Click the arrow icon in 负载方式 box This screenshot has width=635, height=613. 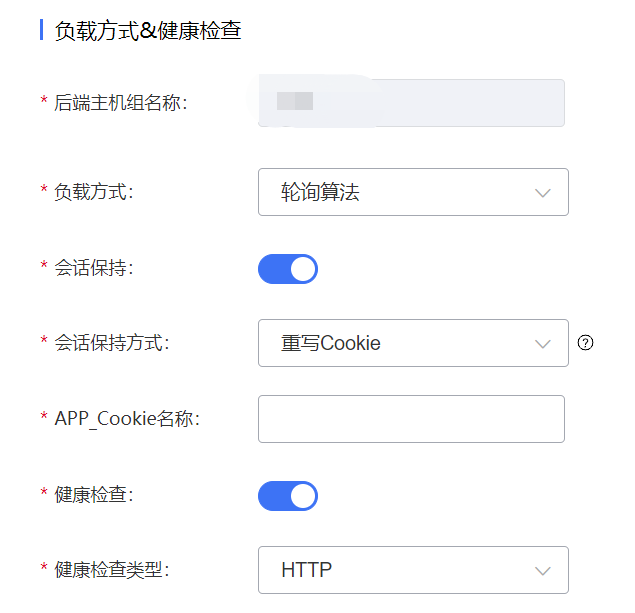coord(543,193)
